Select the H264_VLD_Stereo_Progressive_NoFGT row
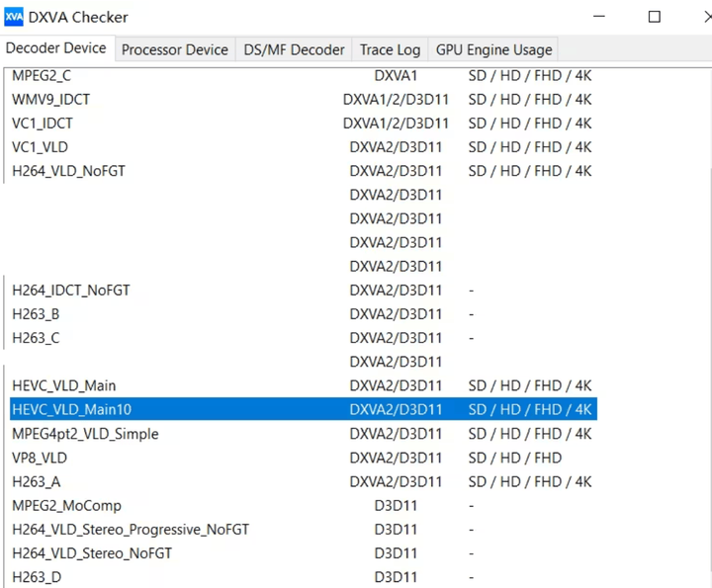The image size is (712, 588). [x=304, y=530]
